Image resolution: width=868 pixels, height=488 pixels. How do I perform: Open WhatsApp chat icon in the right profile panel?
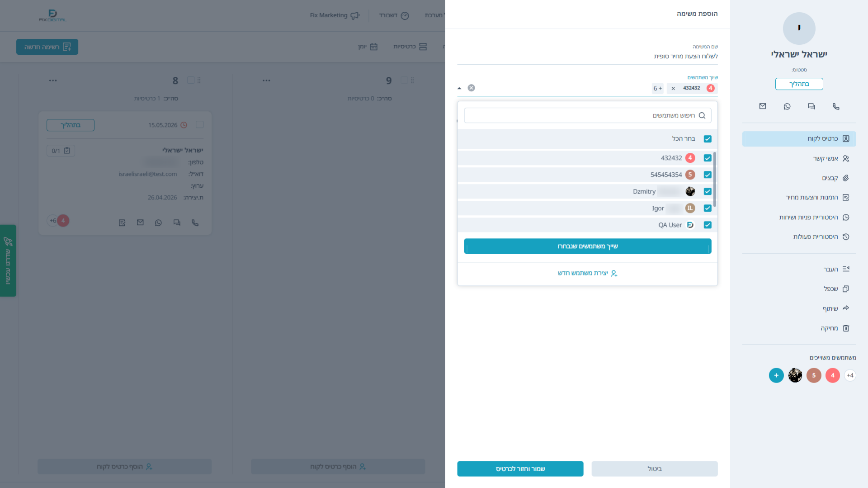pos(787,106)
